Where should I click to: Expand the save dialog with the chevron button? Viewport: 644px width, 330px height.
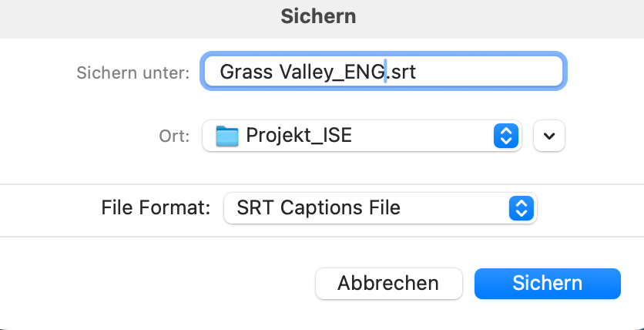pos(549,136)
